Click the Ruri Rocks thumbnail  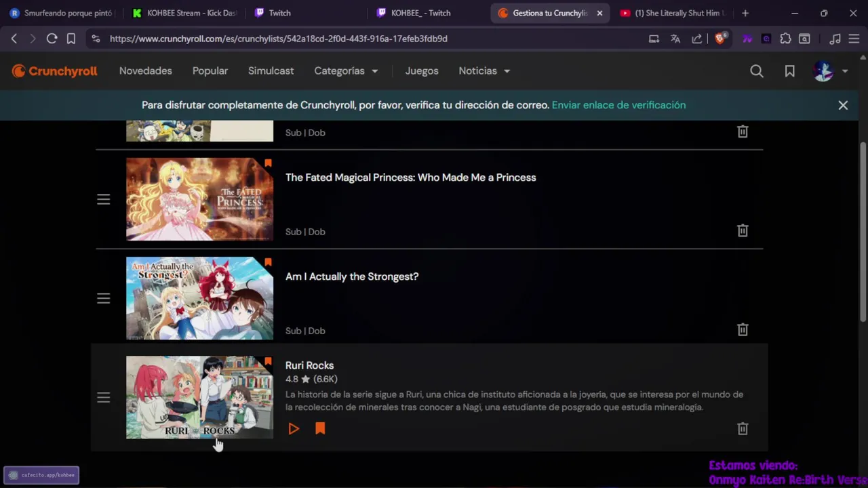coord(199,397)
